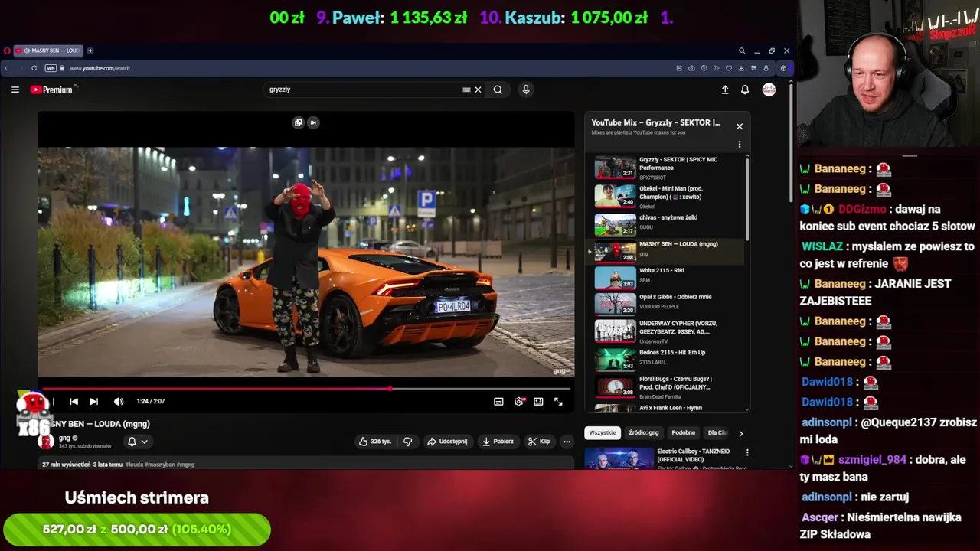
Task: Open YouTube notifications bell in header
Action: click(x=745, y=90)
